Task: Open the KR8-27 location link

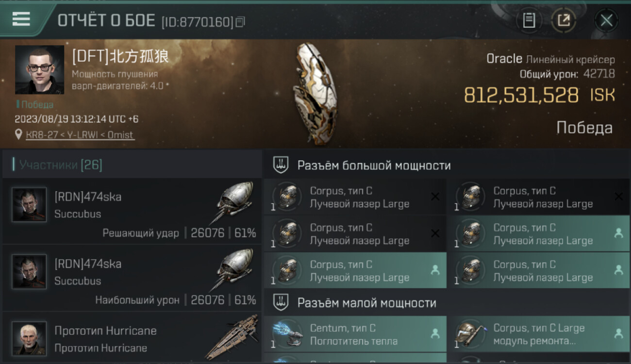Action: coord(80,135)
